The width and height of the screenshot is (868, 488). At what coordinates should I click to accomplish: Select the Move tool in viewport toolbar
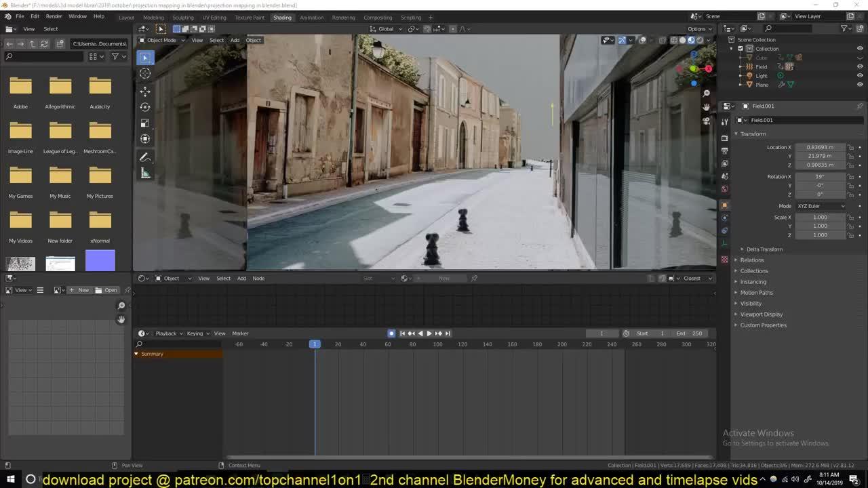145,90
